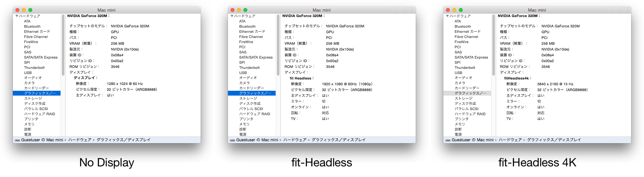644x177 pixels.
Task: Click 回転 対応 value in fit-Headless window
Action: coord(326,113)
